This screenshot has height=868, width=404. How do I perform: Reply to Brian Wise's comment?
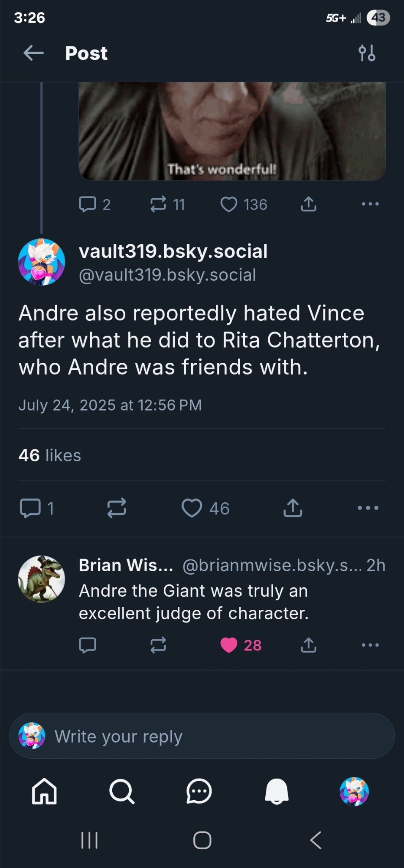88,645
